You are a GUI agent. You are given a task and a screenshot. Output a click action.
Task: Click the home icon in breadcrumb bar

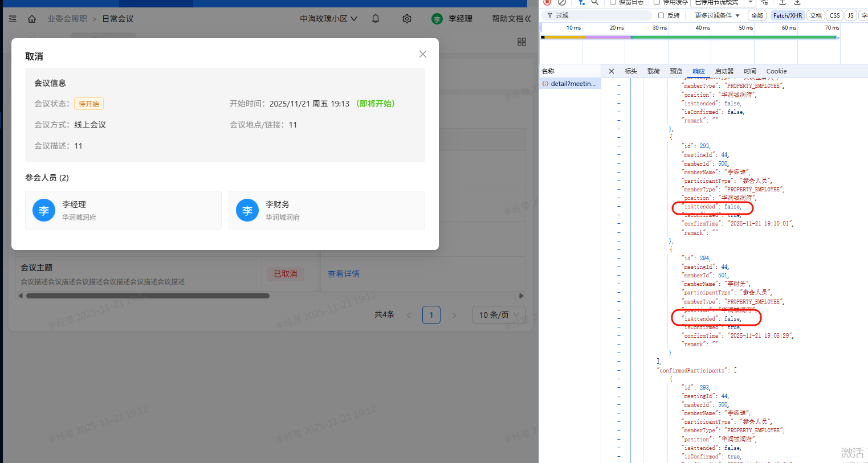coord(32,19)
